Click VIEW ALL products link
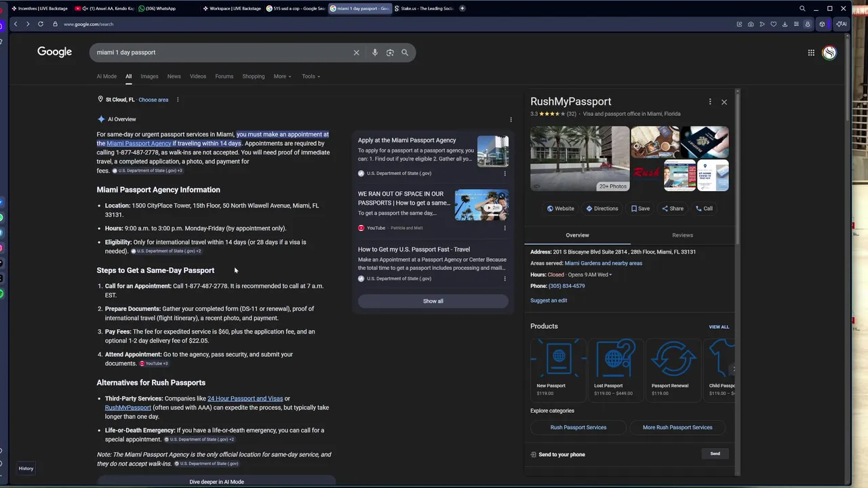The height and width of the screenshot is (488, 868). 719,327
